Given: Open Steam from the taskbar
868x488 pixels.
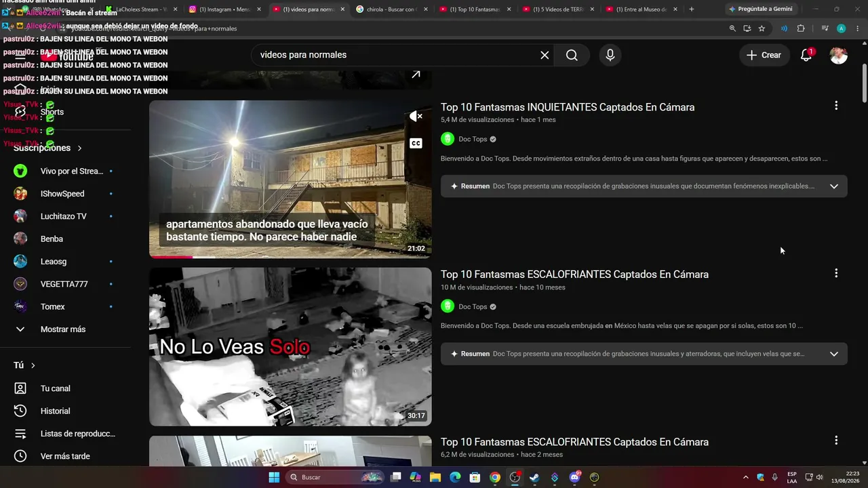Looking at the screenshot, I should 535,477.
